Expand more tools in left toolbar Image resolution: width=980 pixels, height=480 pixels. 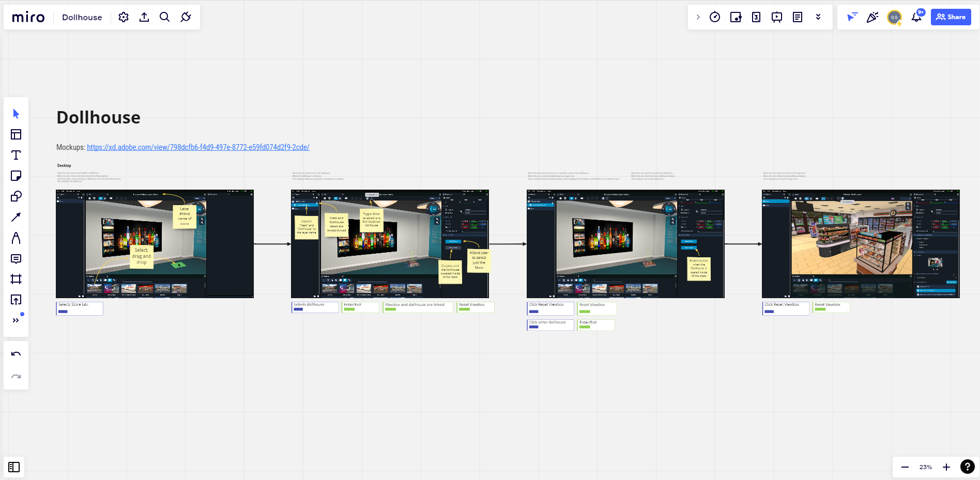pos(16,320)
